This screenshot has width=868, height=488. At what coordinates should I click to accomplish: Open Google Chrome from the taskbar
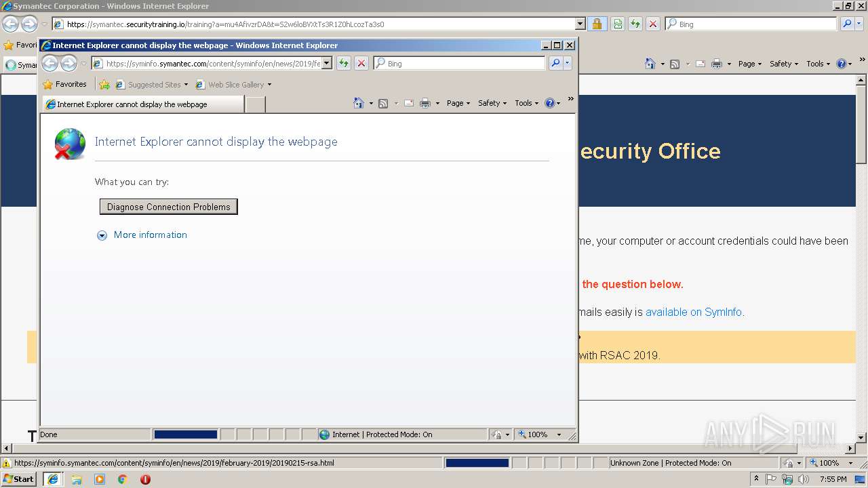pos(123,479)
